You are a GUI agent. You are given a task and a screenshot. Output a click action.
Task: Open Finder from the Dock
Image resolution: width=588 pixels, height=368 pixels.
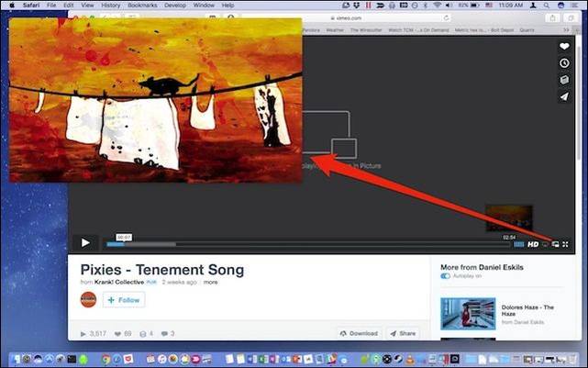click(x=16, y=360)
